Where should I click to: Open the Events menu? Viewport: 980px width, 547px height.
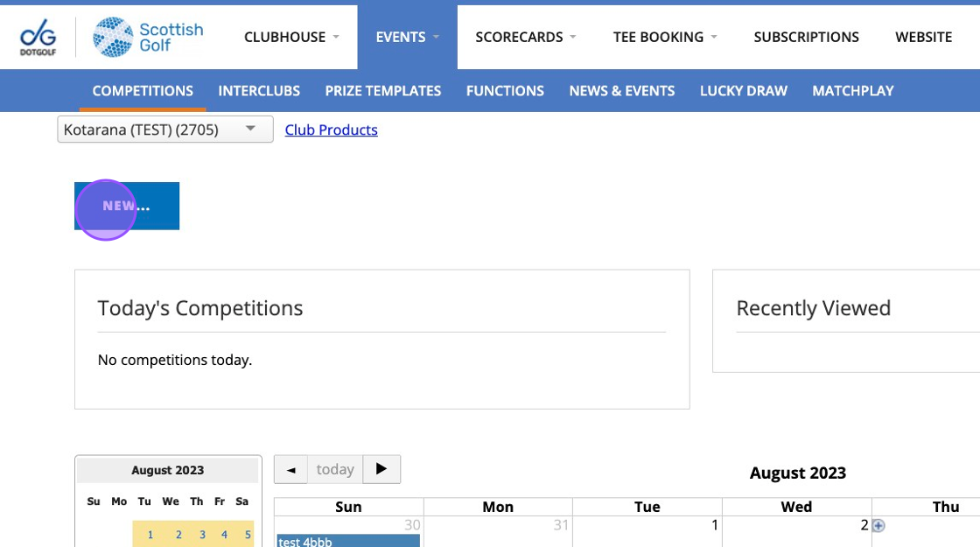click(407, 37)
